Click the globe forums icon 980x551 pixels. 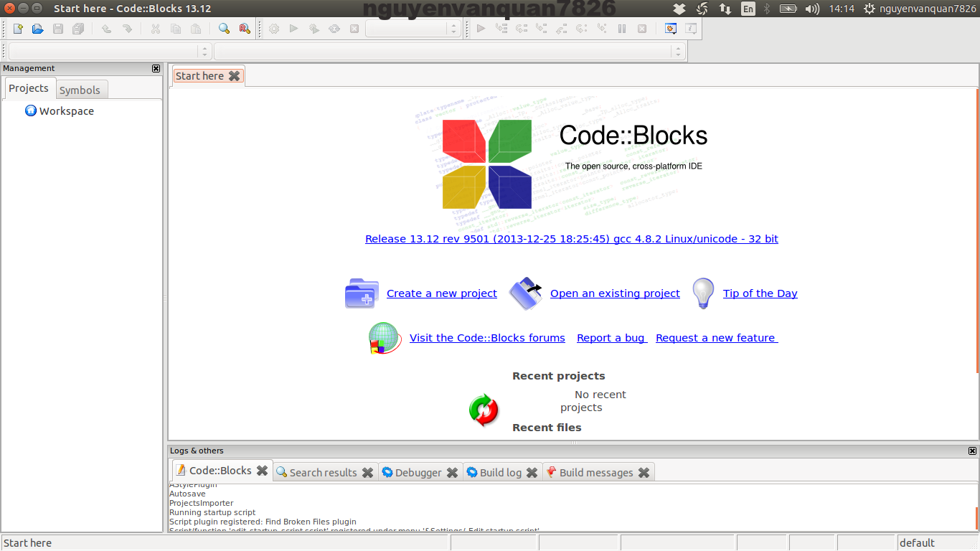pyautogui.click(x=384, y=339)
